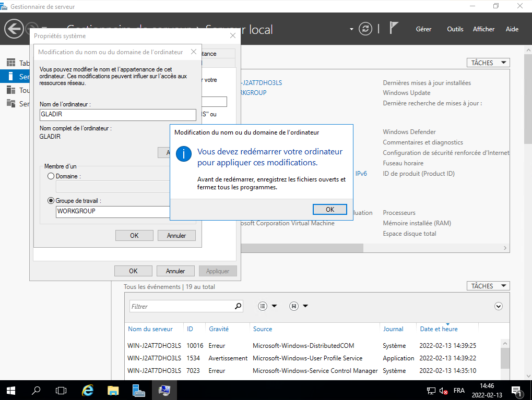This screenshot has width=532, height=400.
Task: Open File Explorer from the taskbar
Action: coord(113,390)
